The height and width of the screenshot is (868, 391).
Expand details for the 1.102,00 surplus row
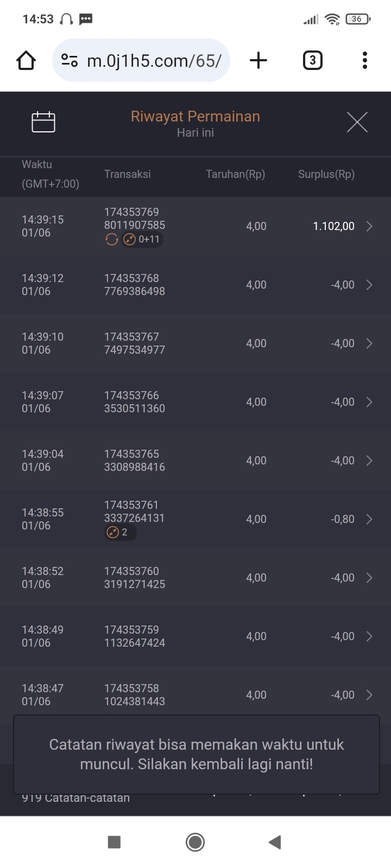click(x=369, y=226)
